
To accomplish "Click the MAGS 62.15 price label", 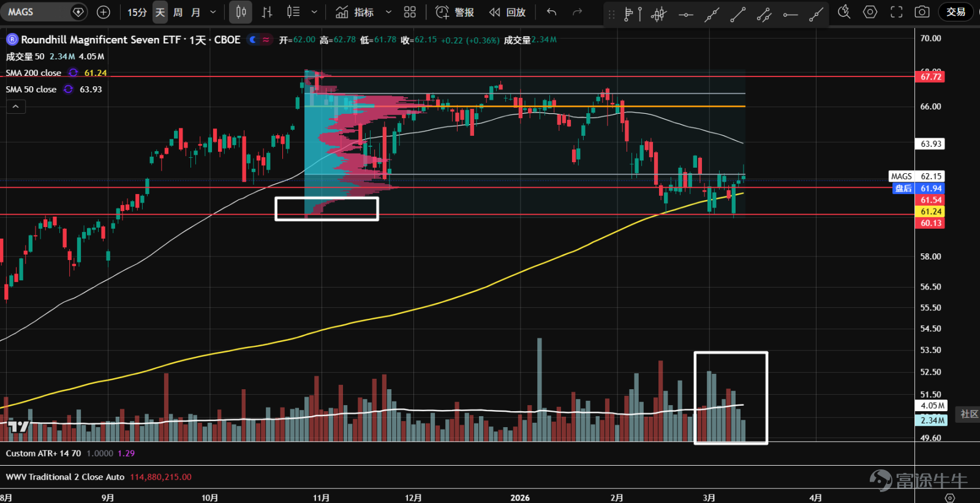I will [x=916, y=176].
